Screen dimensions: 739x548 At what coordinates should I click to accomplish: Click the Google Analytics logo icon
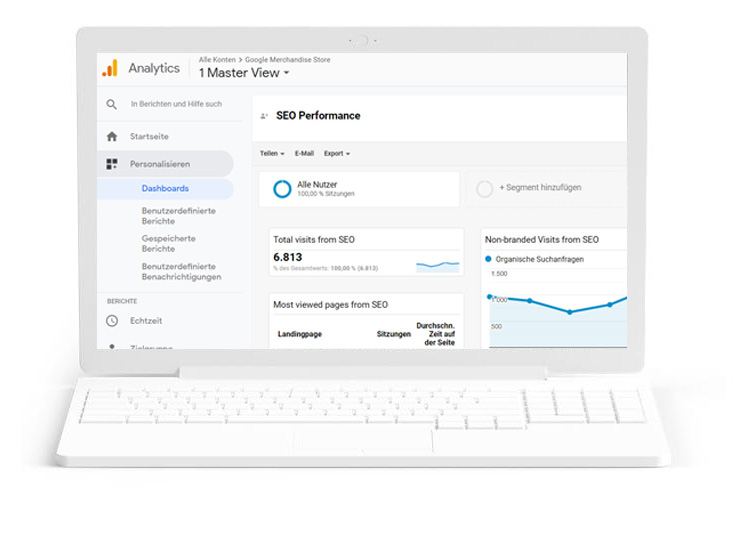point(110,68)
